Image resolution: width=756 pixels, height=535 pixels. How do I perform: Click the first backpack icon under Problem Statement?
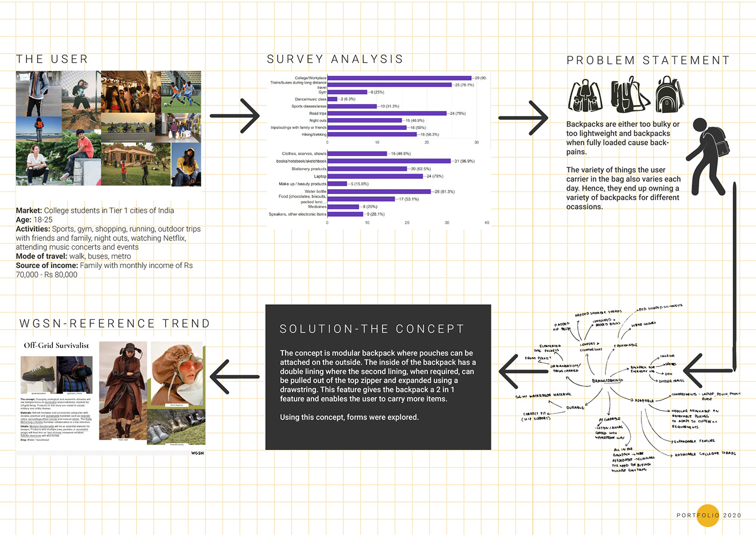click(x=585, y=96)
